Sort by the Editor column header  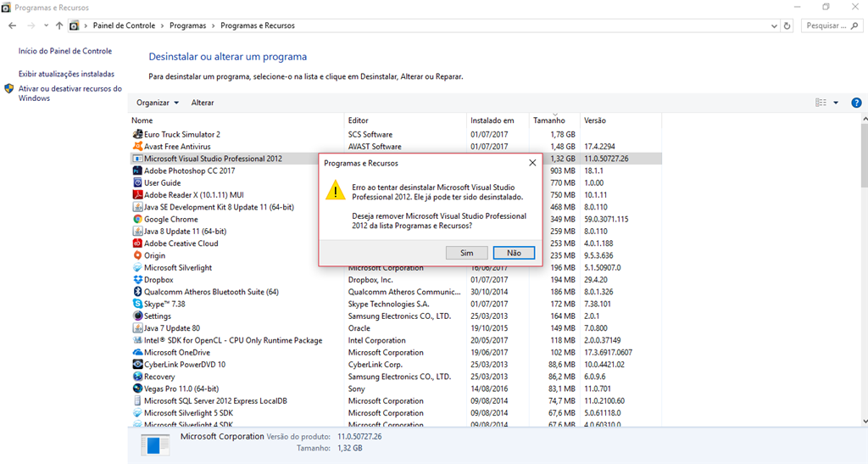click(405, 120)
